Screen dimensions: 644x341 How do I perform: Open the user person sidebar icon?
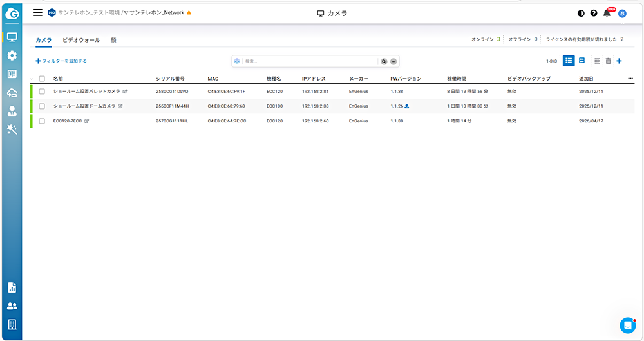(12, 111)
